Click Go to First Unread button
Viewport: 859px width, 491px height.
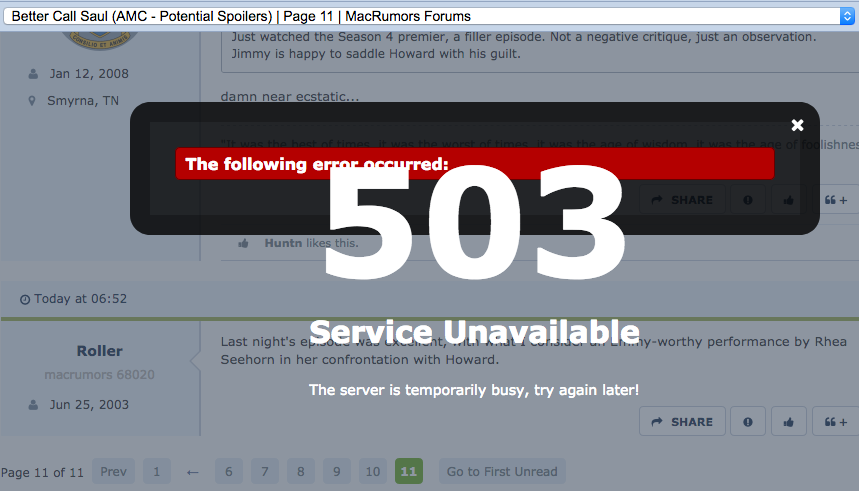point(502,471)
